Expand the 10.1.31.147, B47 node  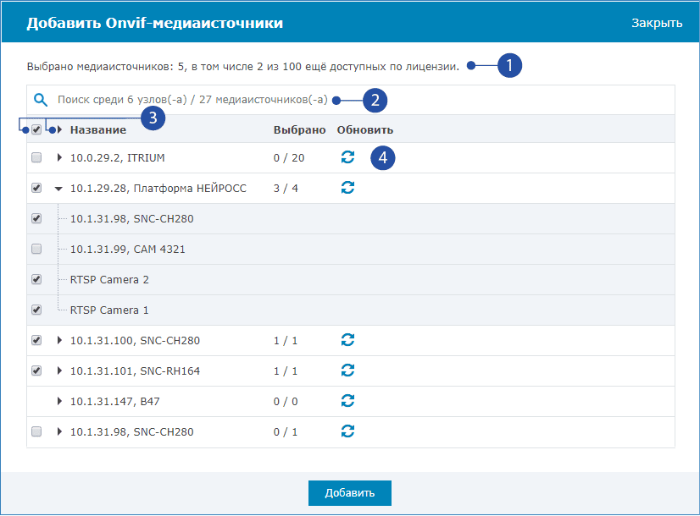point(59,401)
